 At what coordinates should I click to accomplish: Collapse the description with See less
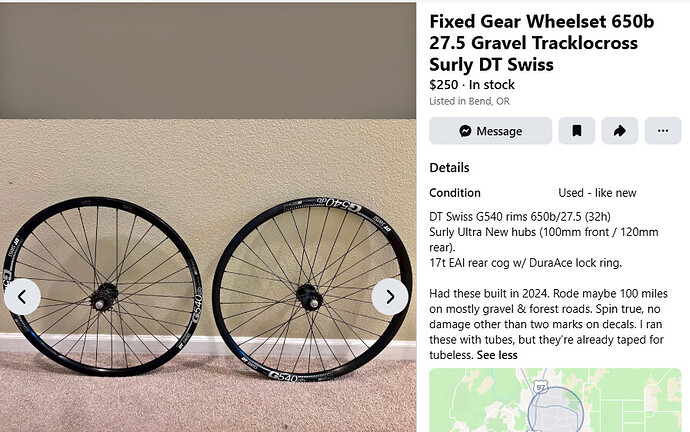497,355
